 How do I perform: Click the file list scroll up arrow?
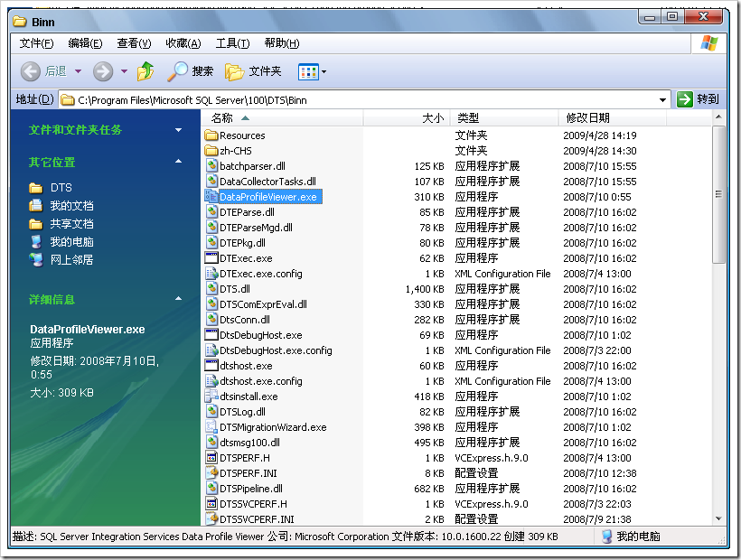tap(718, 117)
